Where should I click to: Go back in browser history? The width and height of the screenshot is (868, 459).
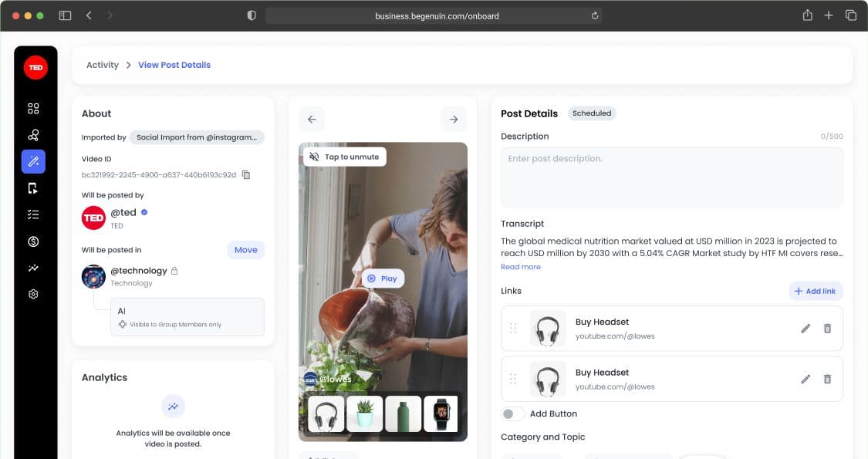coord(90,15)
